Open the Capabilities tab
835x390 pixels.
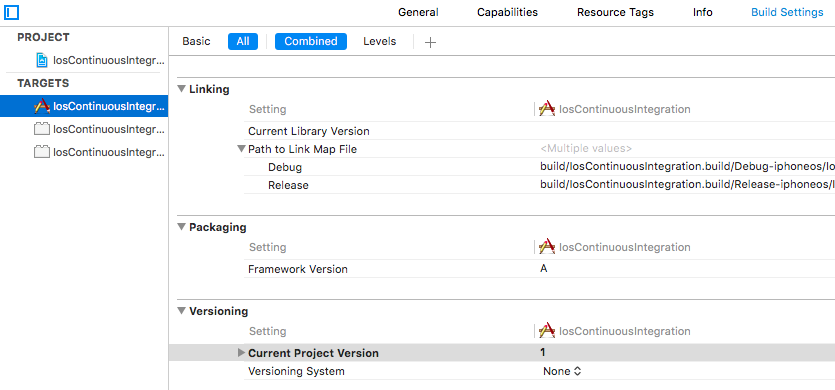click(507, 12)
